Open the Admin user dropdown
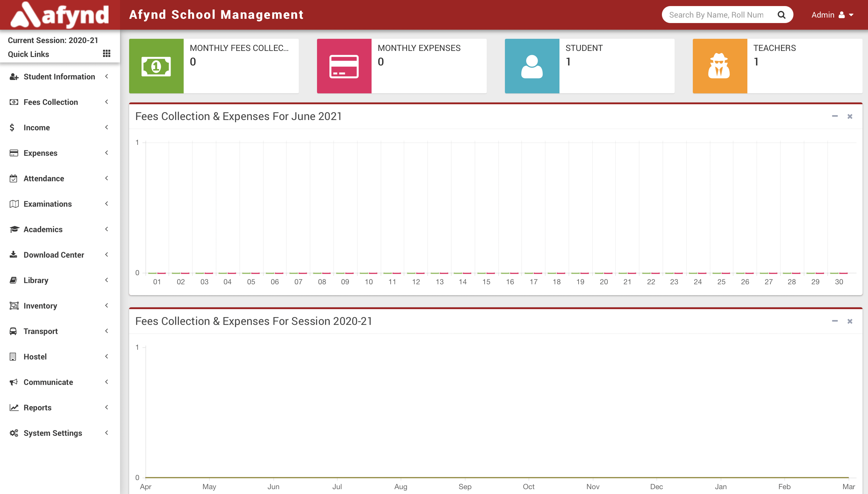 [832, 15]
